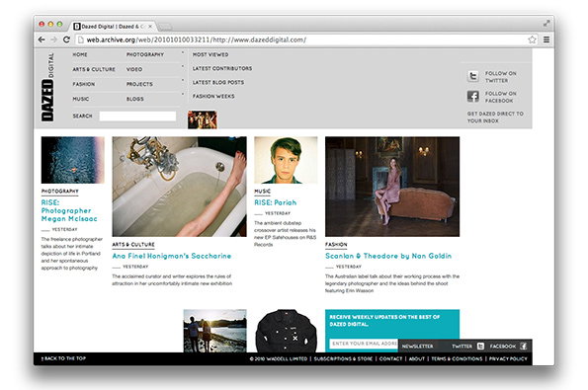Click the browser forward arrow
Screen dimensions: 588x390
[x=54, y=39]
